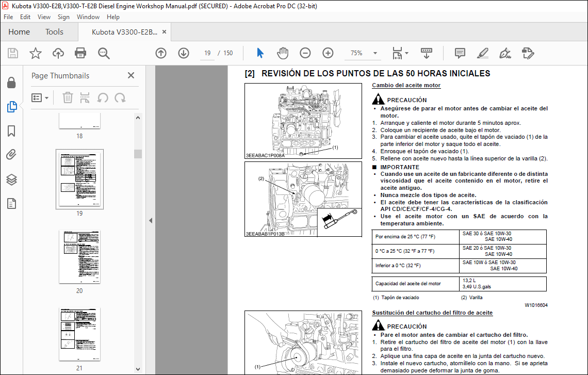
Task: Click the figure labeled 3EEABAC1P008A
Action: pos(303,121)
